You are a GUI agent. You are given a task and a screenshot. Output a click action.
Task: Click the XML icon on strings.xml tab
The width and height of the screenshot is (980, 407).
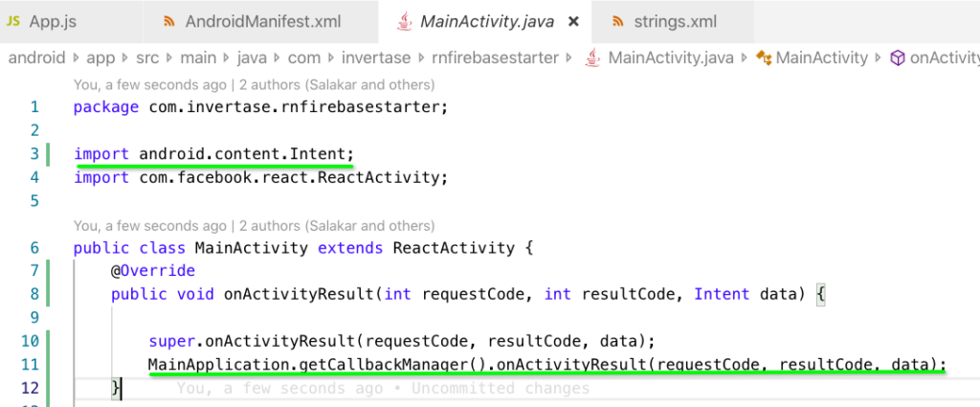(x=618, y=21)
